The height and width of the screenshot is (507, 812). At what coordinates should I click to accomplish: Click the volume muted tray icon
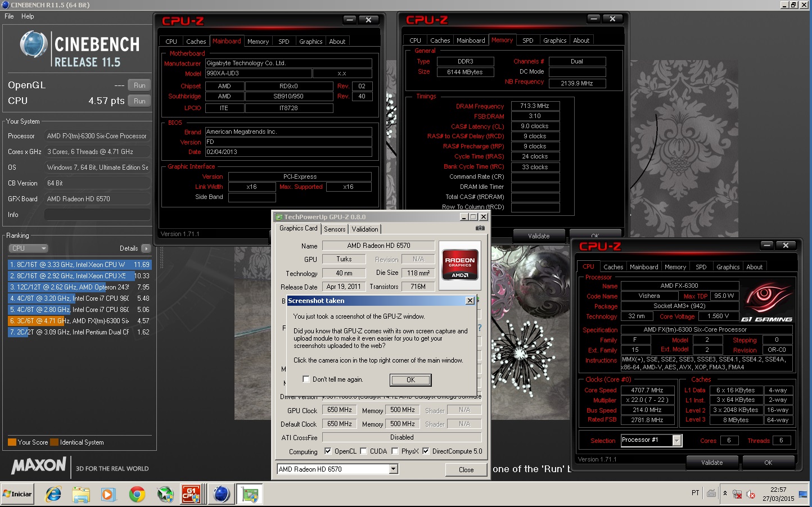(x=751, y=494)
